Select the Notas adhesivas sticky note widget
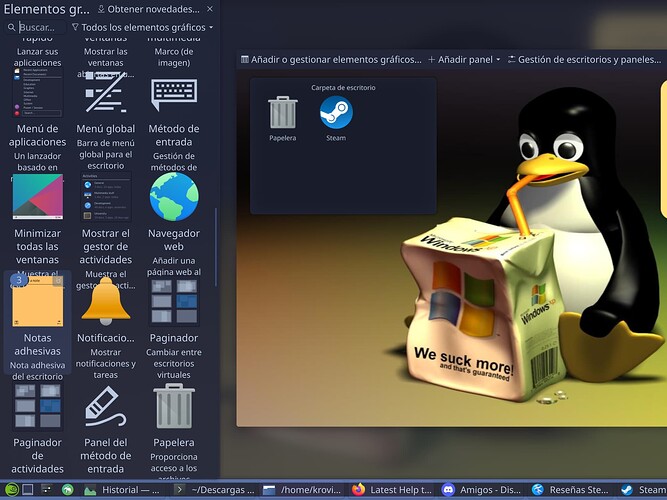667x500 pixels. pyautogui.click(x=37, y=302)
